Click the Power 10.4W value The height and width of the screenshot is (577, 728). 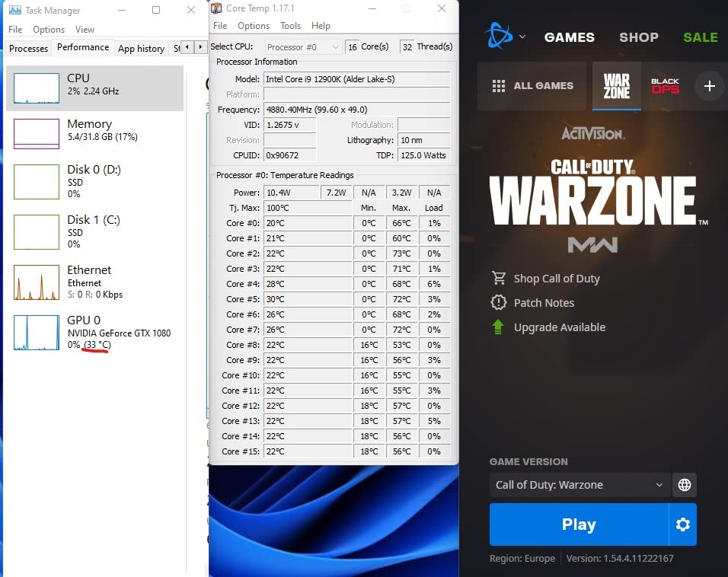point(292,192)
